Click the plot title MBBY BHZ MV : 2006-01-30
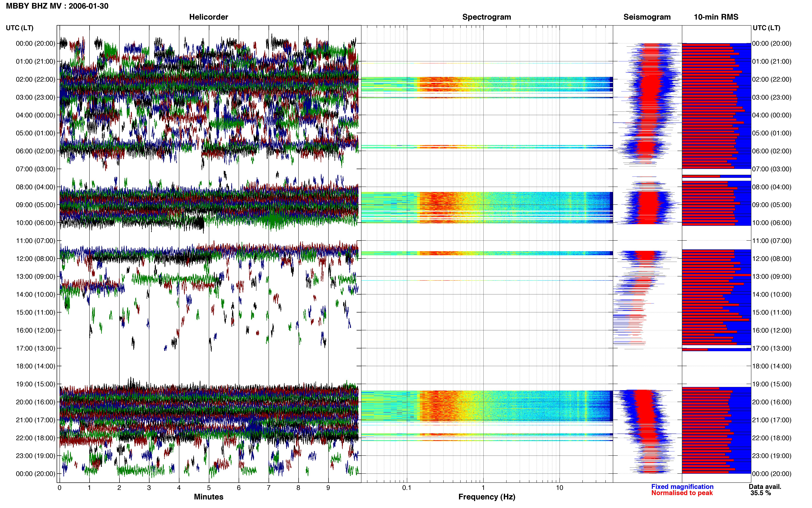Screen dimensions: 812x508 point(57,6)
